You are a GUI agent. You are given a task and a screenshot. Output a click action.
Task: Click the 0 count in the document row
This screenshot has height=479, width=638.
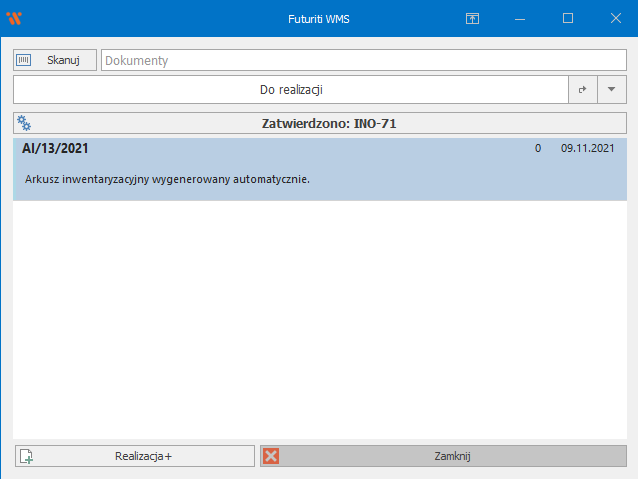(538, 149)
